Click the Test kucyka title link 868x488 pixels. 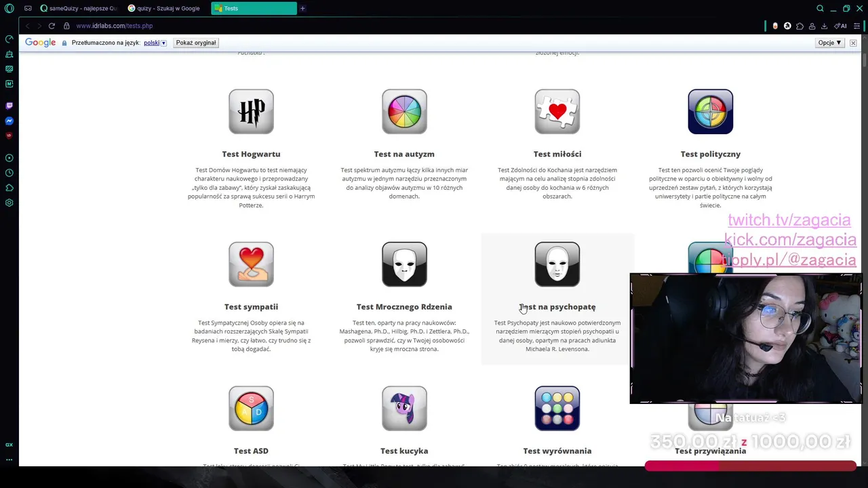coord(404,451)
